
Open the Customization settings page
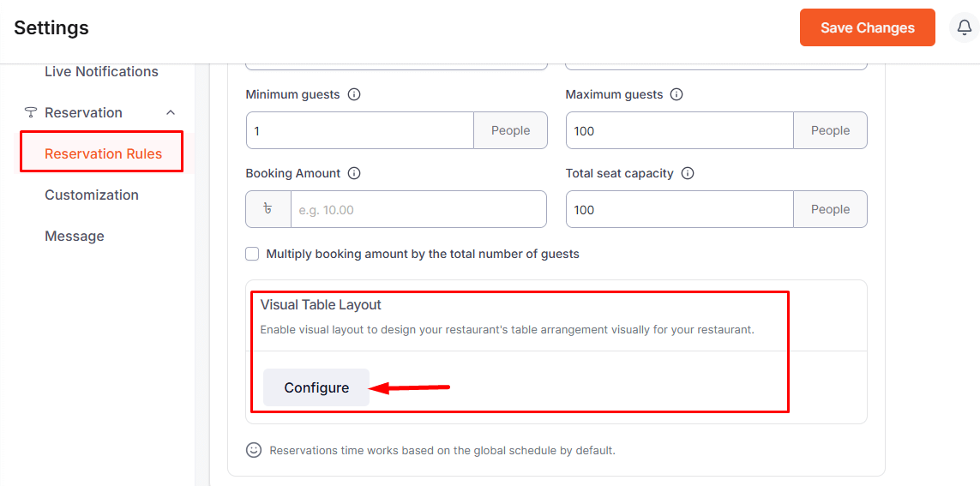point(92,195)
